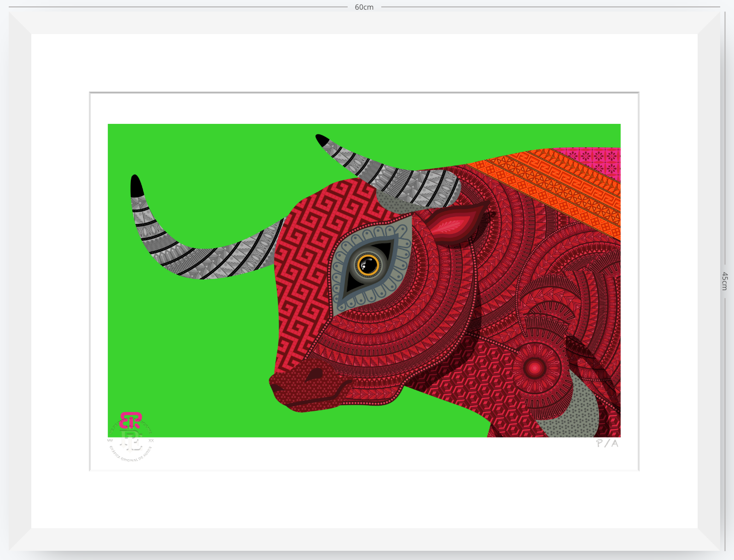This screenshot has width=734, height=560.
Task: Click the red circular rosette on the shoulder
Action: point(535,368)
